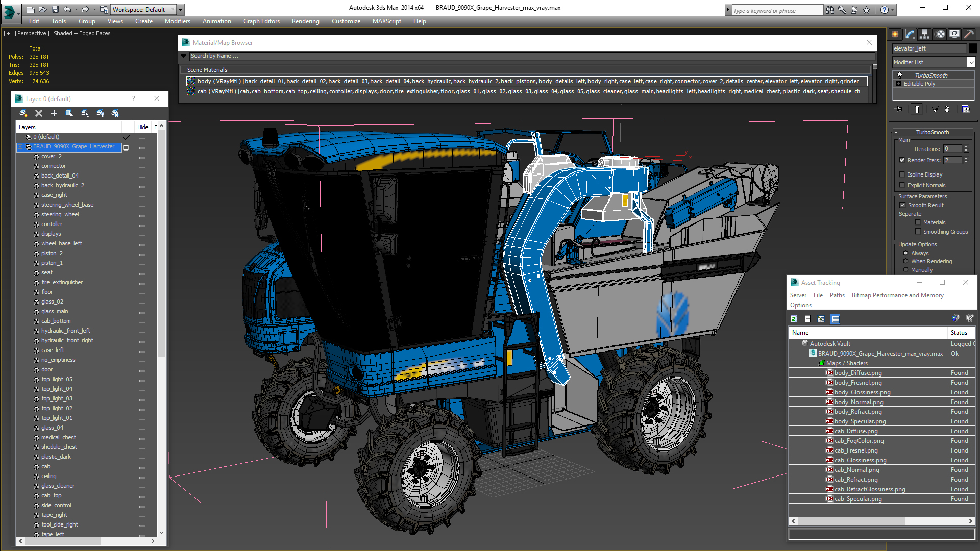The image size is (980, 551).
Task: Select body VRayMtl material row
Action: [x=527, y=81]
